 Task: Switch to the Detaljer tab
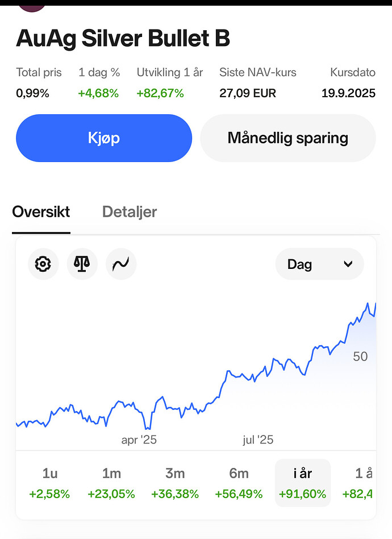coord(130,212)
